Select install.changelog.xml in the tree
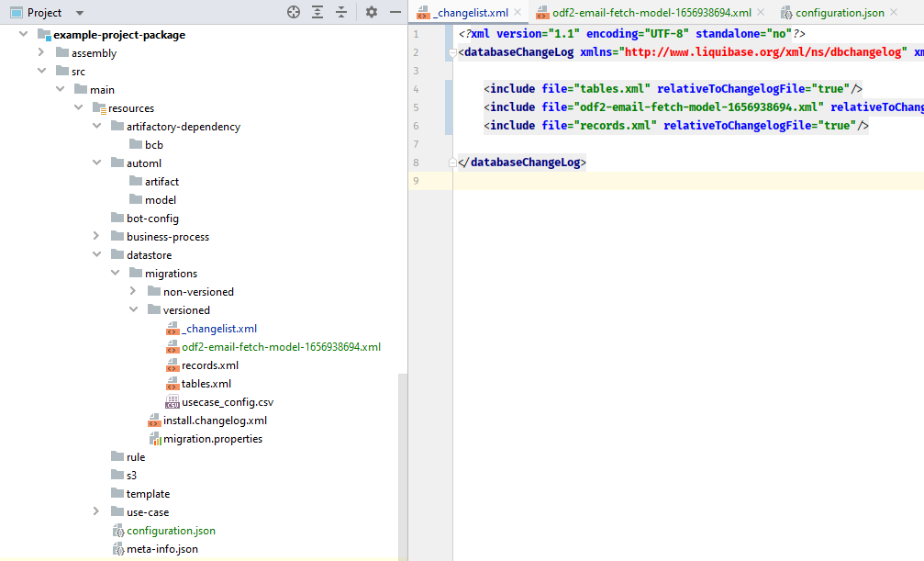 (x=215, y=420)
